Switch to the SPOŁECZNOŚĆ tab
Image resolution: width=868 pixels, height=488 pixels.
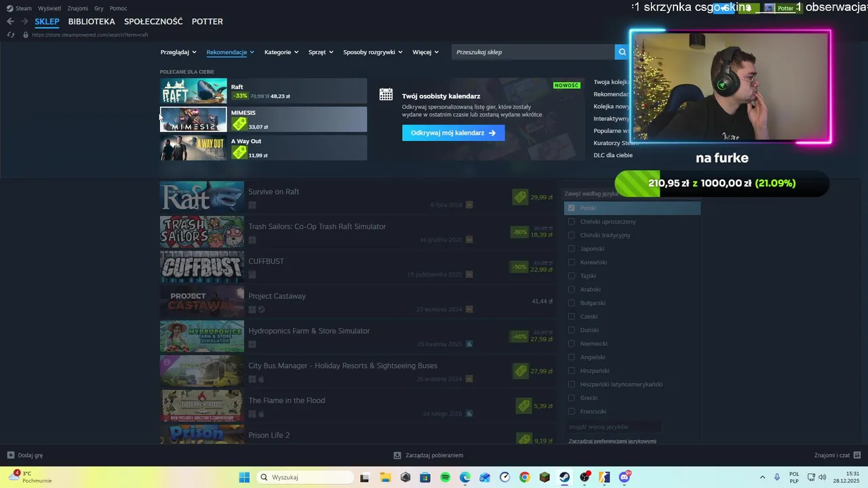[153, 22]
